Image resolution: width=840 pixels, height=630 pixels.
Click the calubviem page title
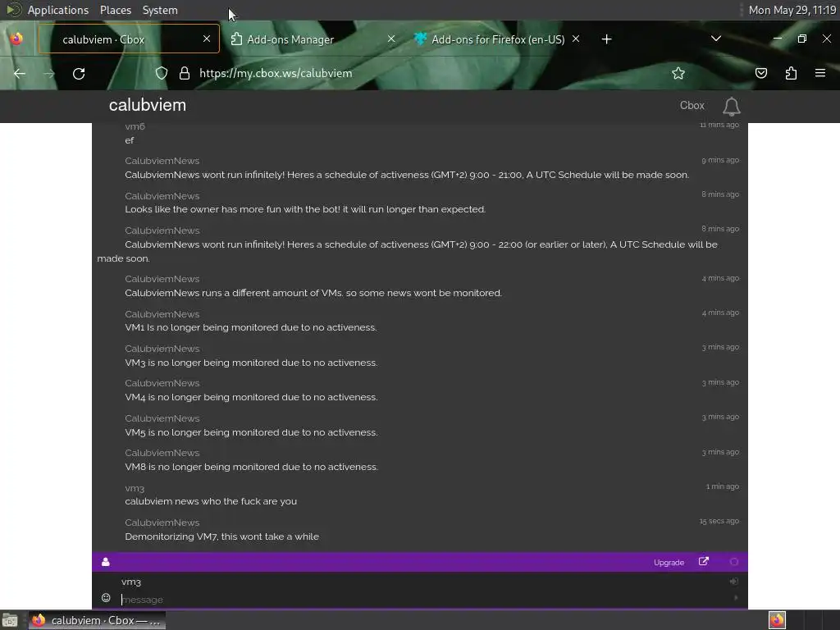tap(148, 105)
